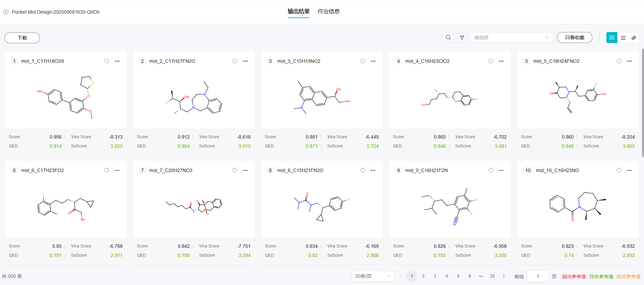Open more options for mol_3_C15H19NO2
644x285 pixels.
click(x=373, y=61)
